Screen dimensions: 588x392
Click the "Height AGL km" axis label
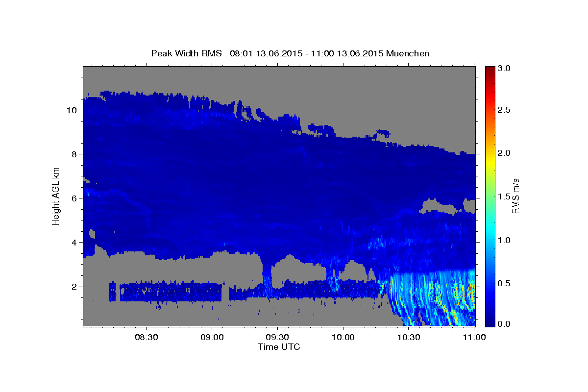tap(56, 196)
